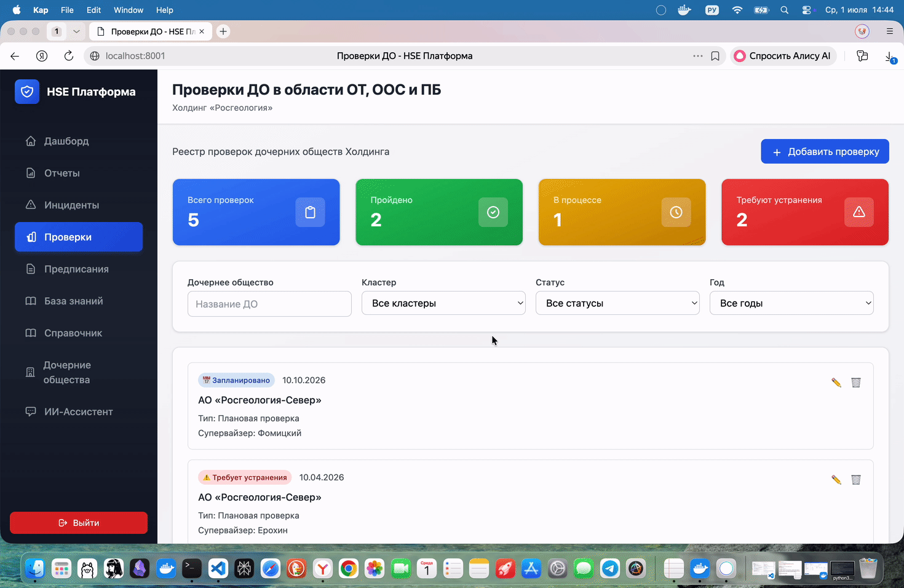The image size is (904, 588).
Task: Click Супервайзер: Фомицкий text
Action: pos(250,433)
